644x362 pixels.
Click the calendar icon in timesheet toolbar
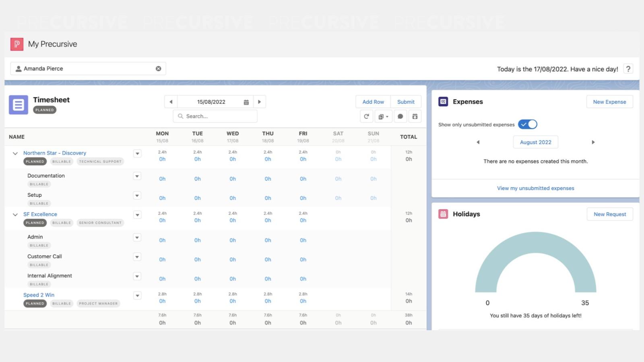coord(415,117)
